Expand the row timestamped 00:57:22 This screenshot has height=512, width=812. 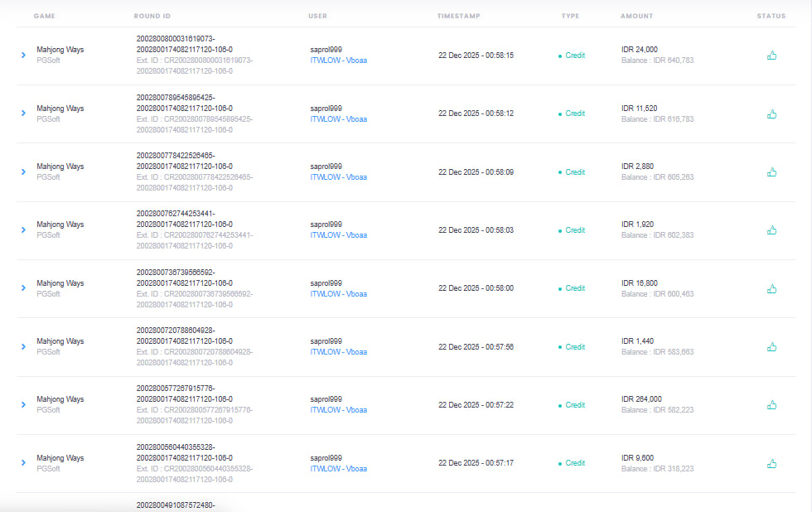23,405
